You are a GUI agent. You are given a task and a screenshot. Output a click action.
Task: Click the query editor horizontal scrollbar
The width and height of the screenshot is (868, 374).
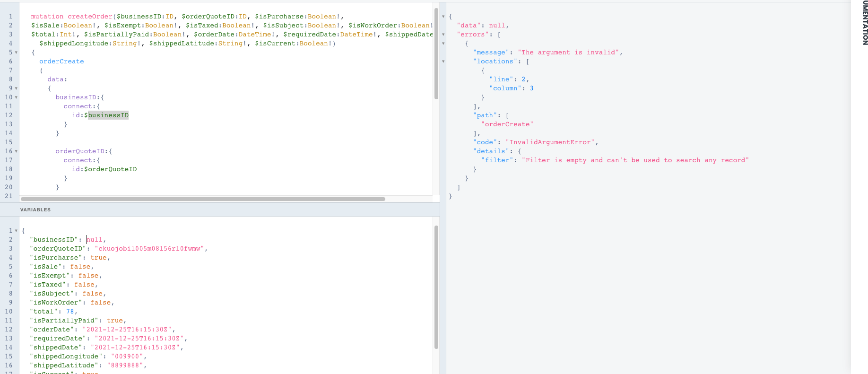pyautogui.click(x=203, y=199)
